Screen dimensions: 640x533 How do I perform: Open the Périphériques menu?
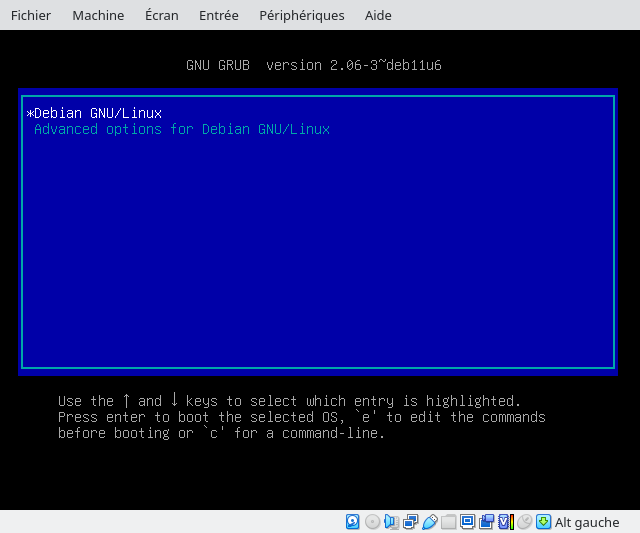click(301, 15)
